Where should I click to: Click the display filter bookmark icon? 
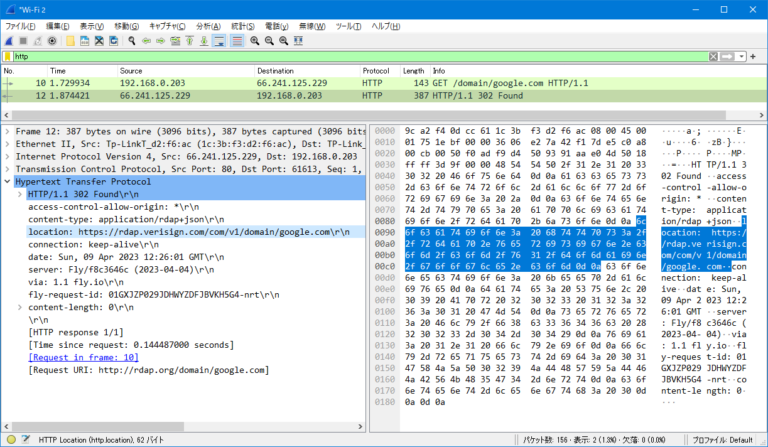click(9, 57)
